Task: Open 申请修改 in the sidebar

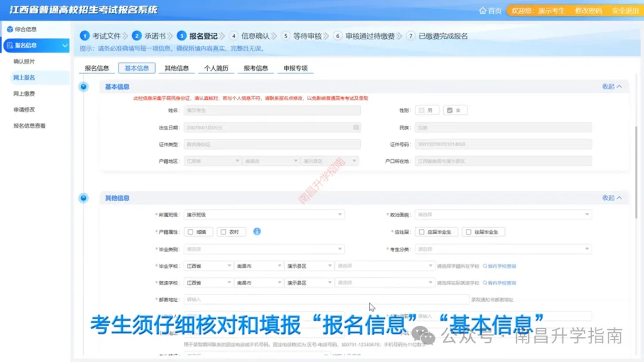Action: pos(24,110)
